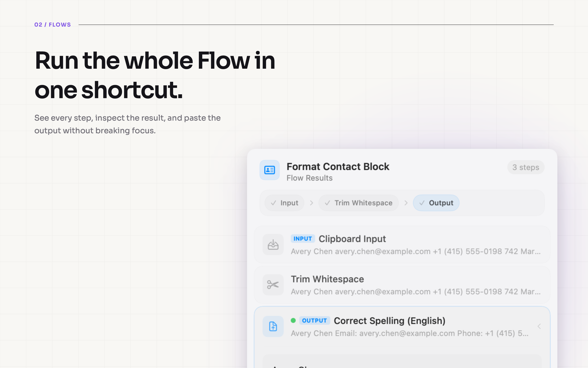Click the checkmark inside the Output chip
Screen dimensions: 588x368
(x=422, y=203)
